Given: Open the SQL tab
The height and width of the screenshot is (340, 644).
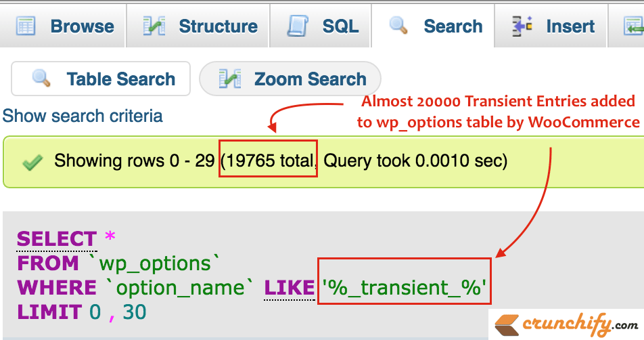Looking at the screenshot, I should point(321,26).
